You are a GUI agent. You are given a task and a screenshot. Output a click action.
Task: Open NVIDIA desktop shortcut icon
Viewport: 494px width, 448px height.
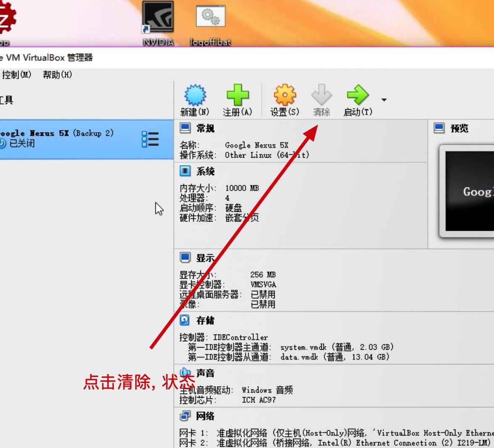click(x=158, y=17)
